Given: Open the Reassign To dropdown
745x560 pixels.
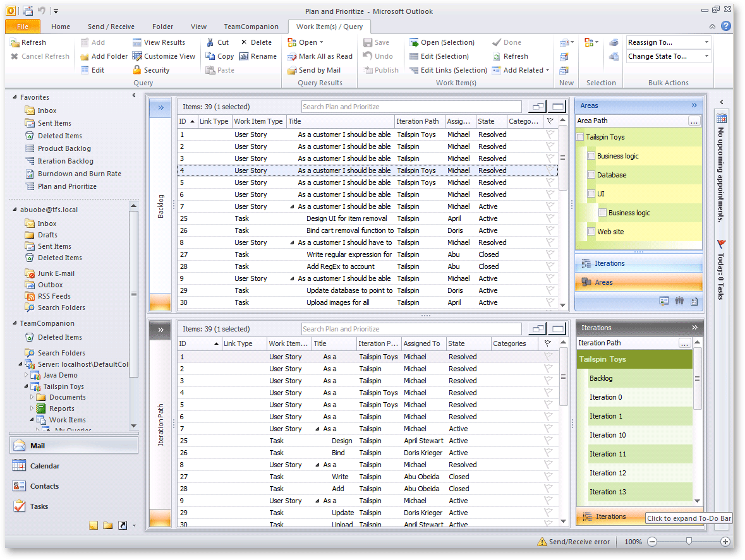Looking at the screenshot, I should [706, 42].
